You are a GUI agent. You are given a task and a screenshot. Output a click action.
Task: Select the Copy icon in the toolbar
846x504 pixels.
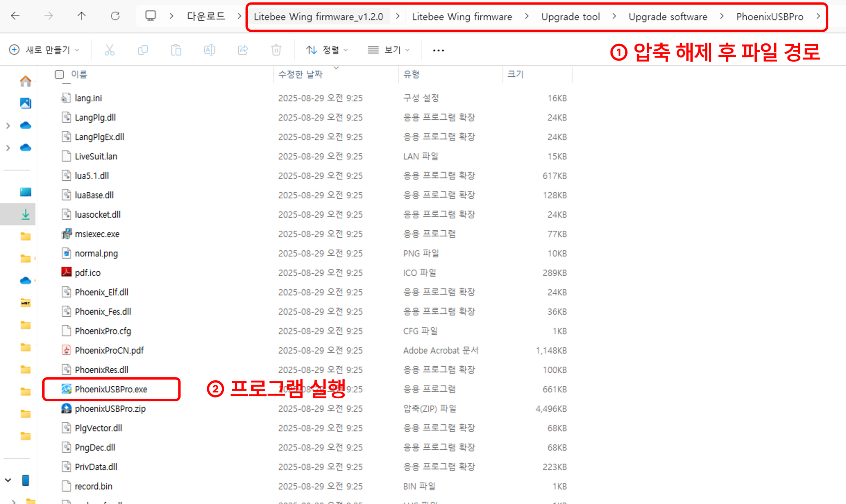click(x=143, y=50)
